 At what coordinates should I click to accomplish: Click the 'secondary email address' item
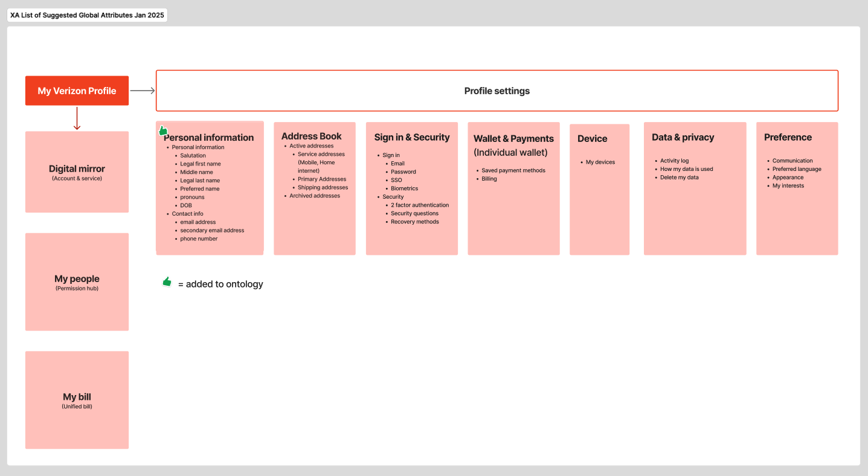coord(212,231)
